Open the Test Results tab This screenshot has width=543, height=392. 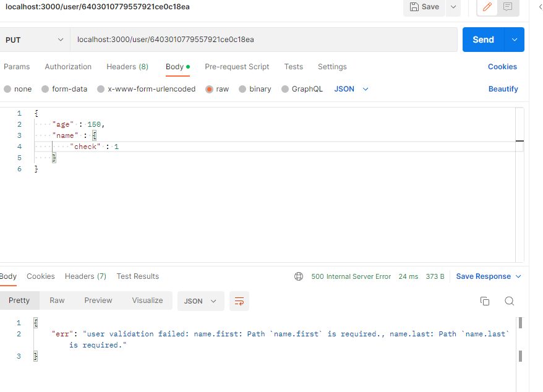click(138, 276)
